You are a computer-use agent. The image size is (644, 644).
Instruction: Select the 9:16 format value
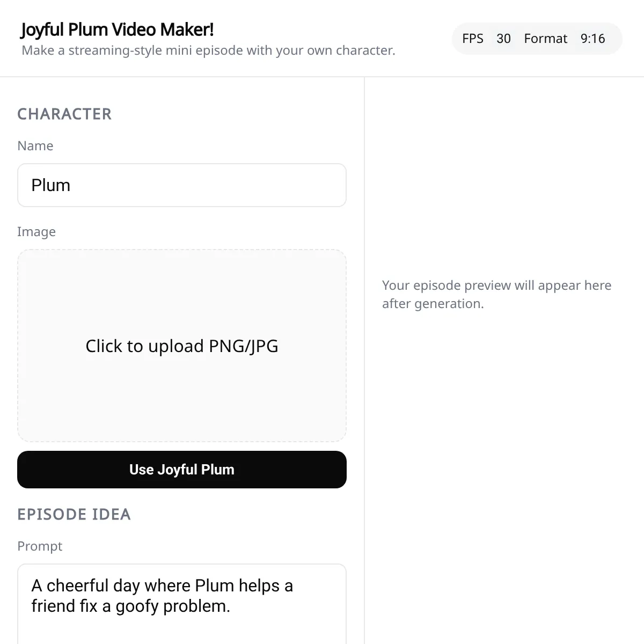tap(592, 39)
